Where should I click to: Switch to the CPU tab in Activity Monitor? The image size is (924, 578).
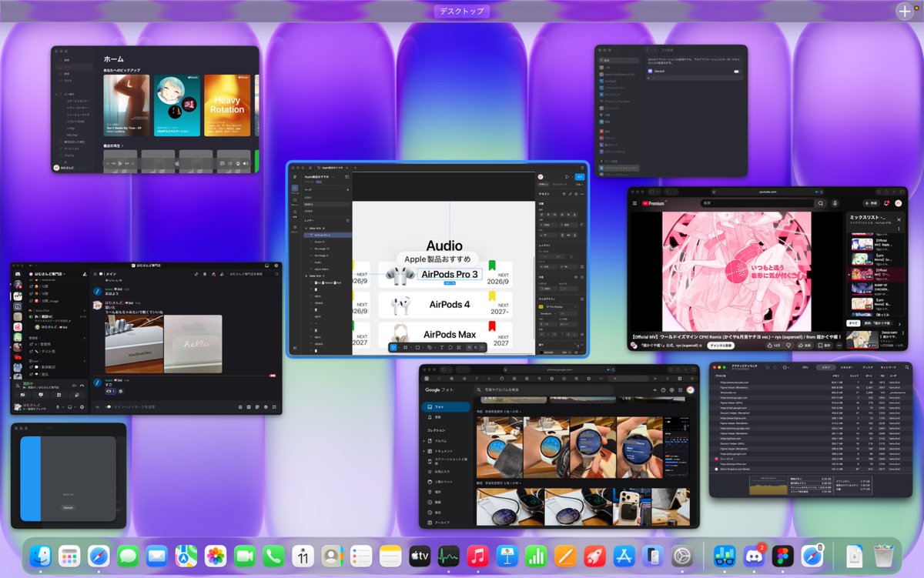click(x=805, y=367)
